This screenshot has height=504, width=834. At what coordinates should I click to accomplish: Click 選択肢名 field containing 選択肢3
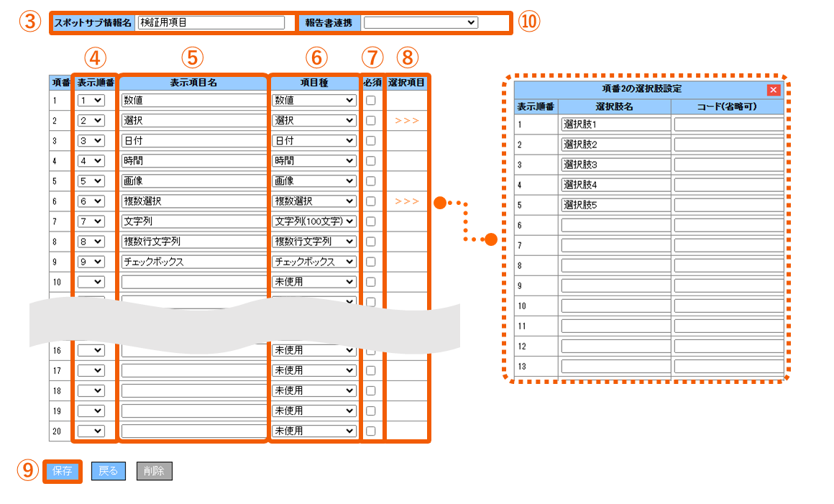tap(615, 165)
